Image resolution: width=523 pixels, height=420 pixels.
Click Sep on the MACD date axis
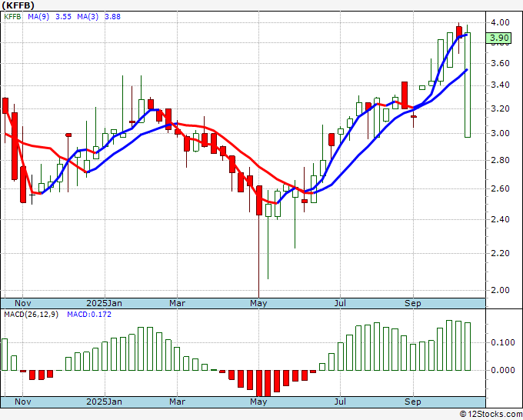point(413,402)
